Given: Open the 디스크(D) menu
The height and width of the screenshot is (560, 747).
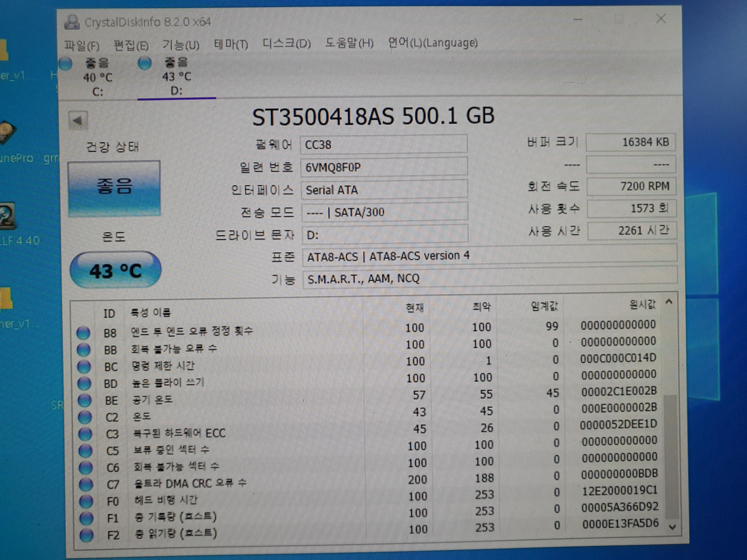Looking at the screenshot, I should (287, 44).
